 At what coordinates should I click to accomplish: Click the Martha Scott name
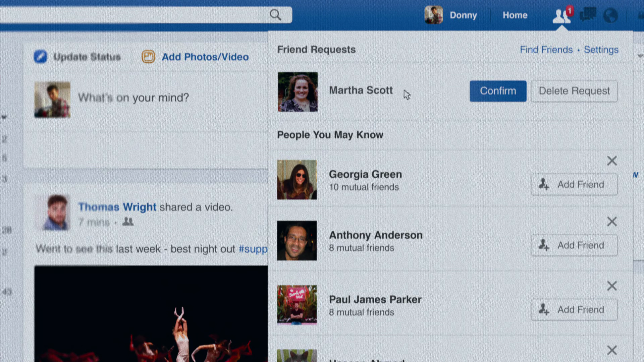click(x=361, y=90)
